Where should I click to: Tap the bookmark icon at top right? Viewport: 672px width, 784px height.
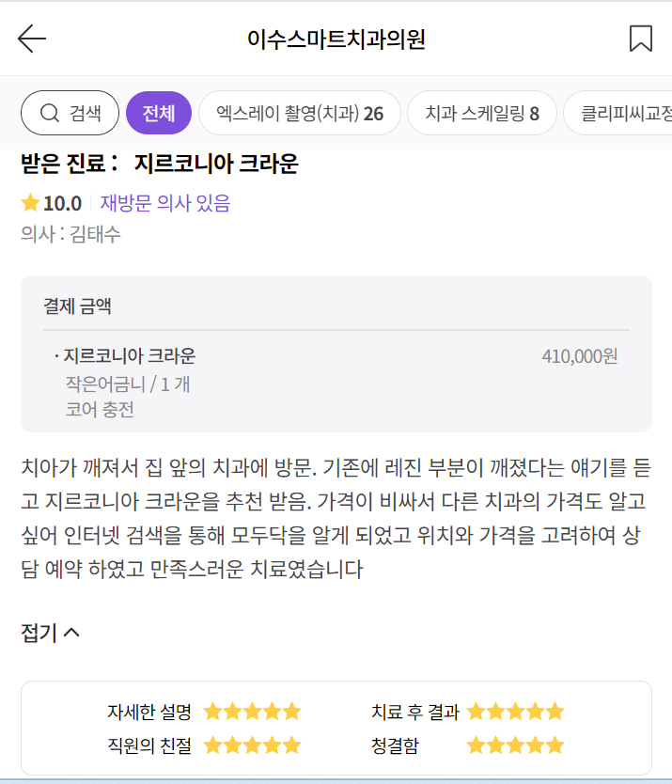click(641, 39)
